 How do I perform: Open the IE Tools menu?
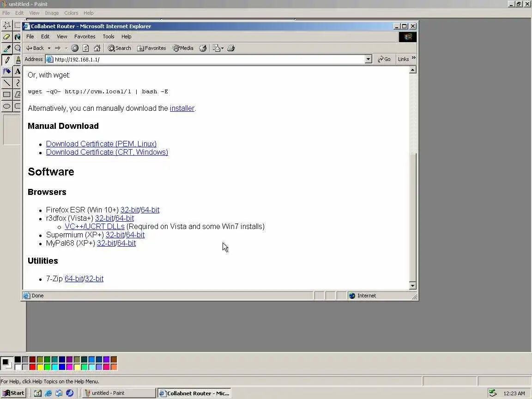(x=108, y=36)
